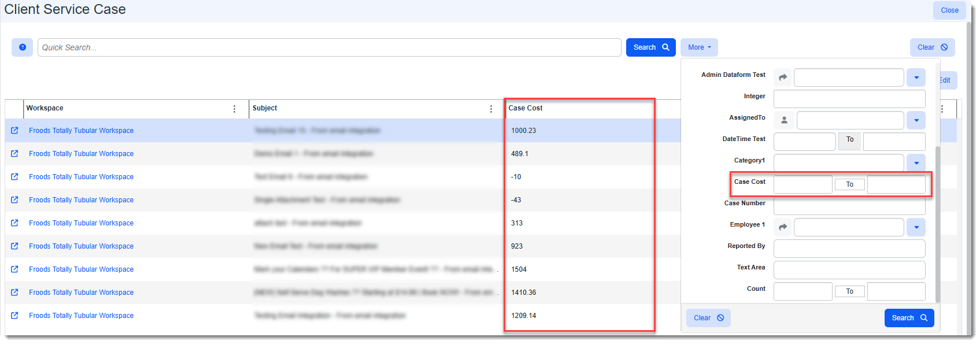Click the Quick Search input field
The width and height of the screenshot is (980, 344).
329,47
